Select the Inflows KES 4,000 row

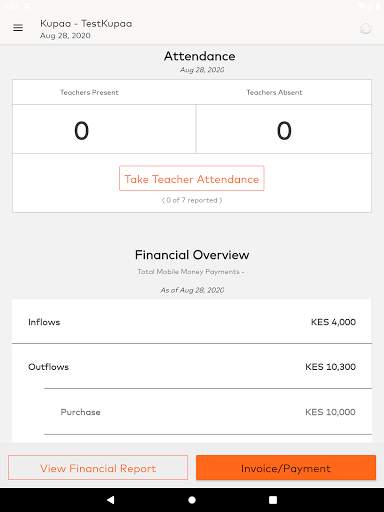pyautogui.click(x=192, y=322)
